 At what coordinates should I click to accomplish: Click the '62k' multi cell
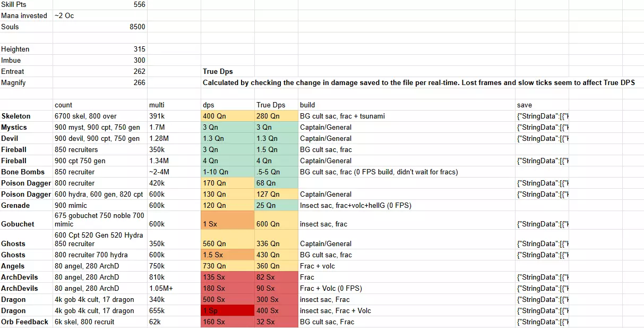[174, 322]
